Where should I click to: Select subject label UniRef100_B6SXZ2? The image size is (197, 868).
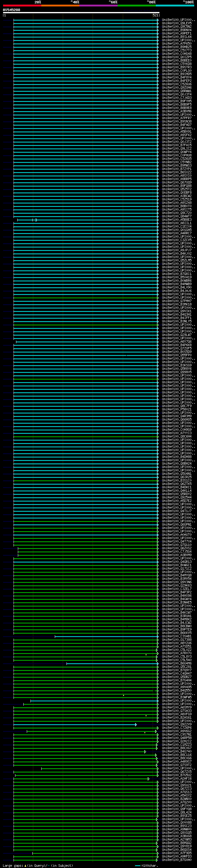176,172
